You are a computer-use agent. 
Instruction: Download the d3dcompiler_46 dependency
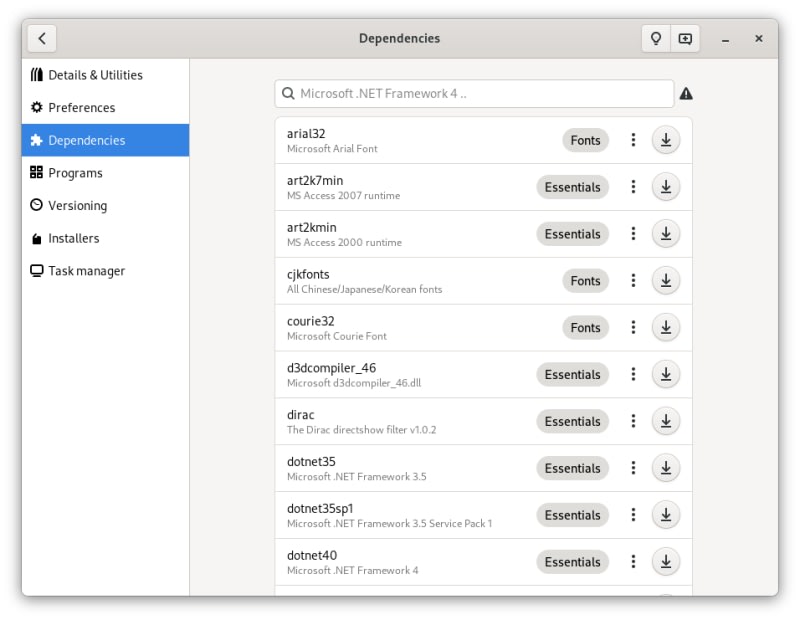(x=666, y=374)
